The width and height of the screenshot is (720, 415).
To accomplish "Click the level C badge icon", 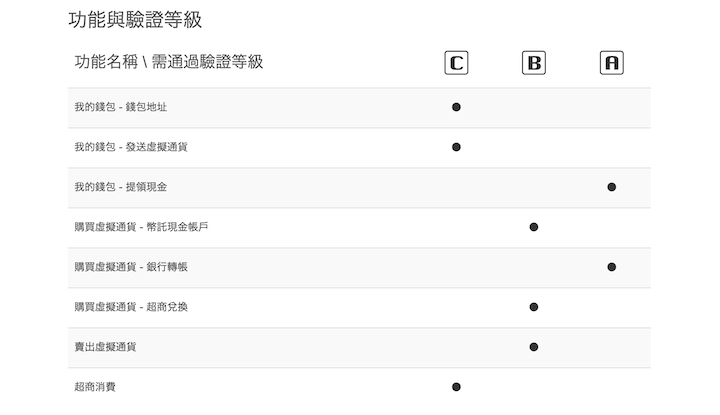I will [x=456, y=62].
